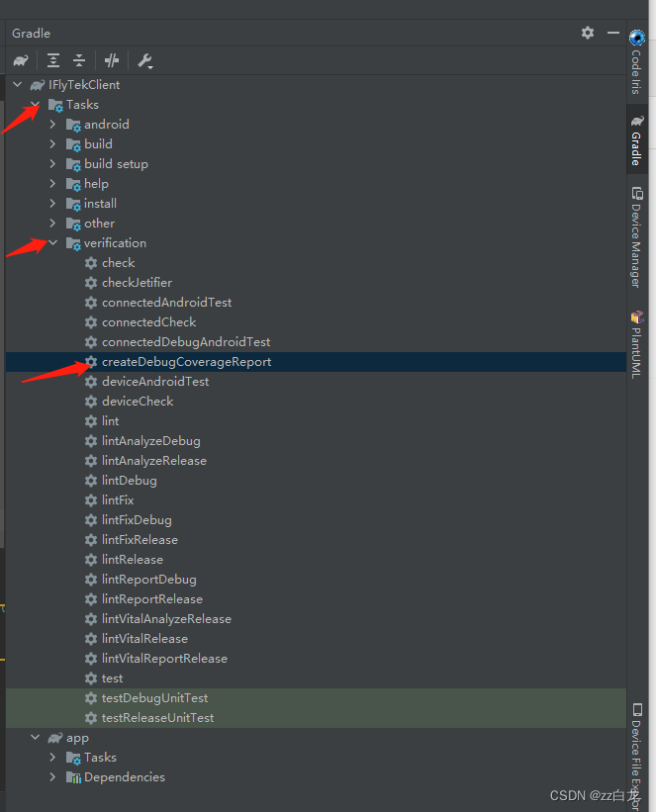Select the install folder label
Image resolution: width=656 pixels, height=812 pixels.
coord(101,203)
